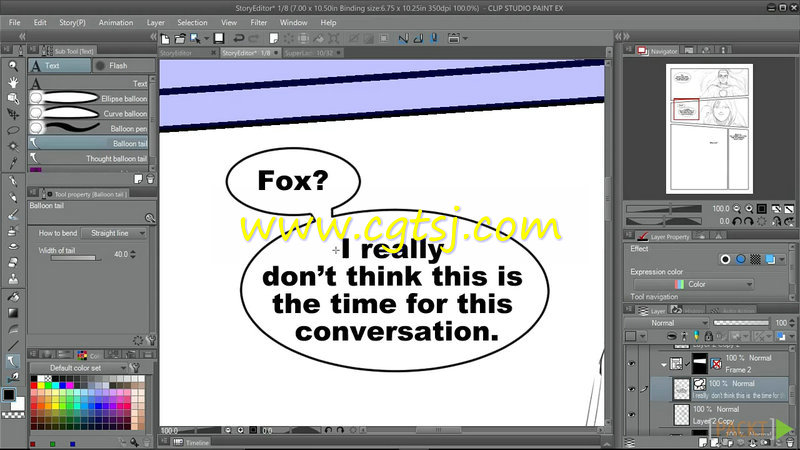This screenshot has width=800, height=450.
Task: Select the Lasso selection tool
Action: 13,130
